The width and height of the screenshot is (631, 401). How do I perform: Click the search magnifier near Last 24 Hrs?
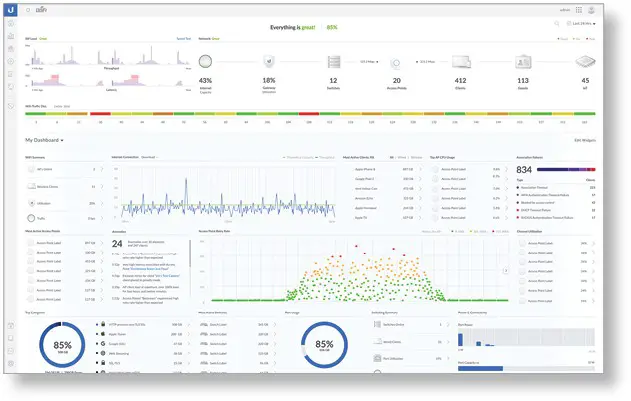pos(557,24)
